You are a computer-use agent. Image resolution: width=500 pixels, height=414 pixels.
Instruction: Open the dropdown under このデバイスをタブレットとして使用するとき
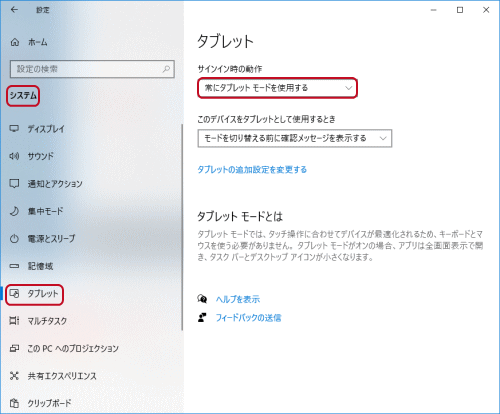pos(295,138)
